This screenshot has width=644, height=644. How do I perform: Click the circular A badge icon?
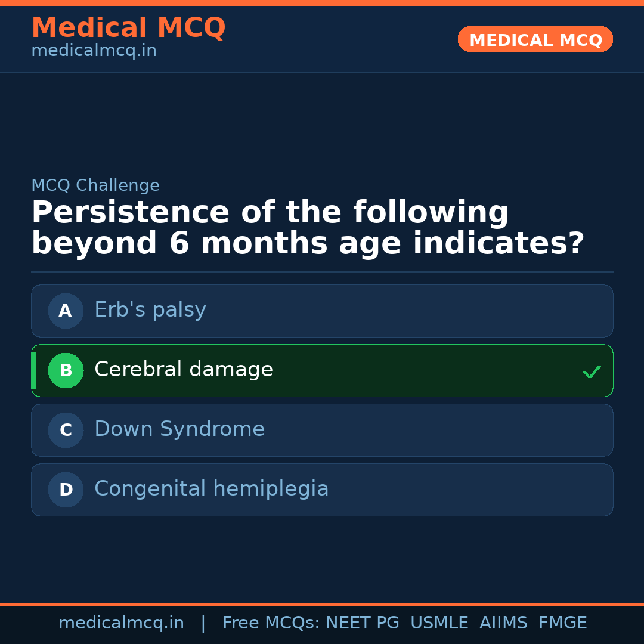pos(66,311)
